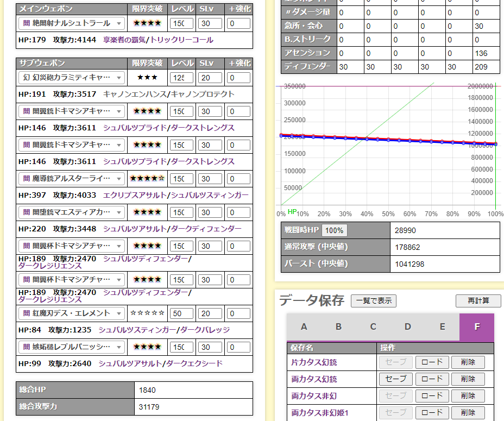
Task: Switch to save tab E
Action: click(442, 327)
